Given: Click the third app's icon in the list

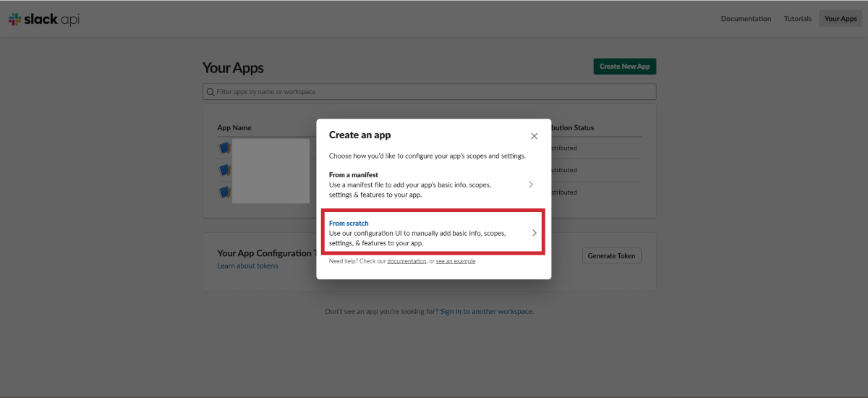Looking at the screenshot, I should (224, 192).
